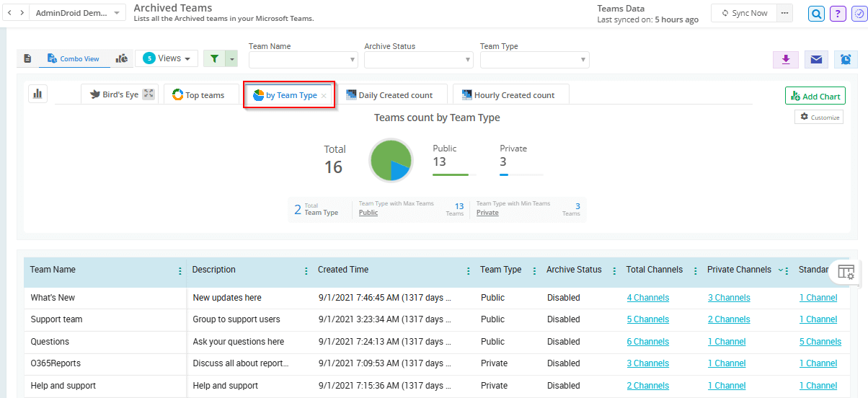The height and width of the screenshot is (398, 868).
Task: Click the search magnifier icon
Action: click(x=816, y=13)
